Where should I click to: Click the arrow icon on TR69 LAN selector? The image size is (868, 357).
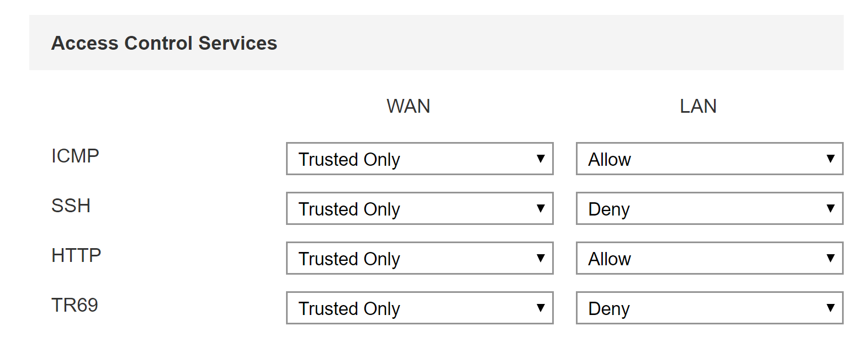pos(830,308)
